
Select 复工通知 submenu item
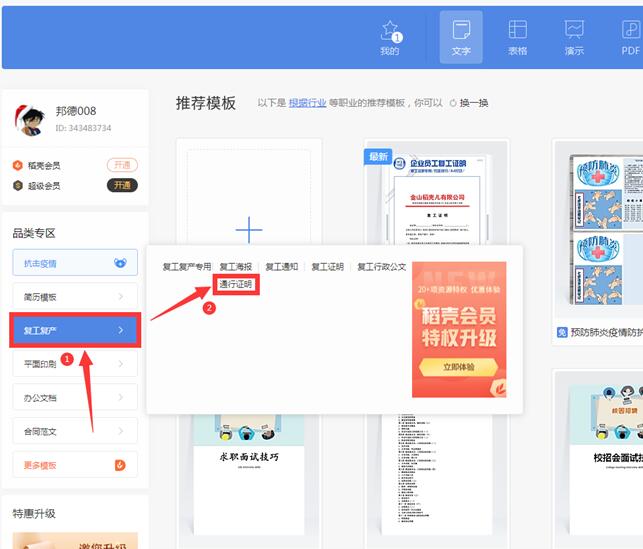[282, 267]
